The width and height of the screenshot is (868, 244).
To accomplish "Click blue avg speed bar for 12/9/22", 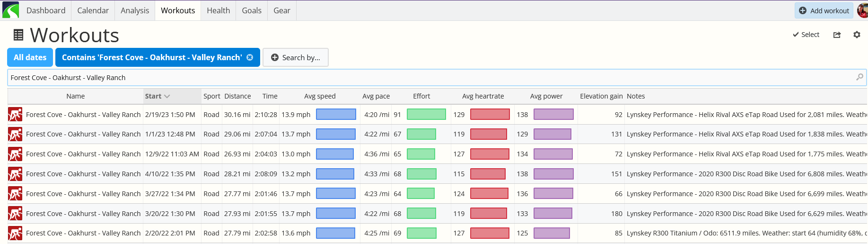I will (x=335, y=154).
